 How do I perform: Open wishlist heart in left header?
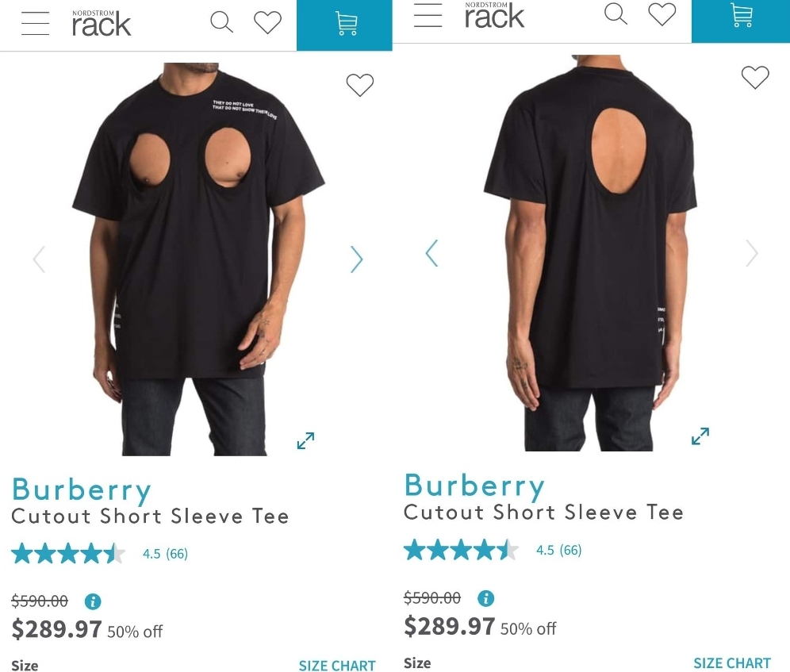coord(267,23)
